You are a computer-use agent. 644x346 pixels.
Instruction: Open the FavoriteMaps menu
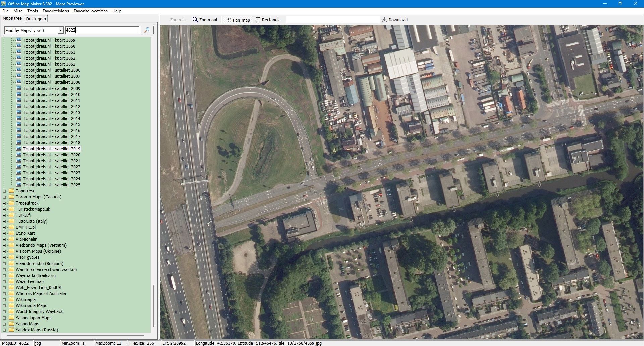(x=56, y=11)
